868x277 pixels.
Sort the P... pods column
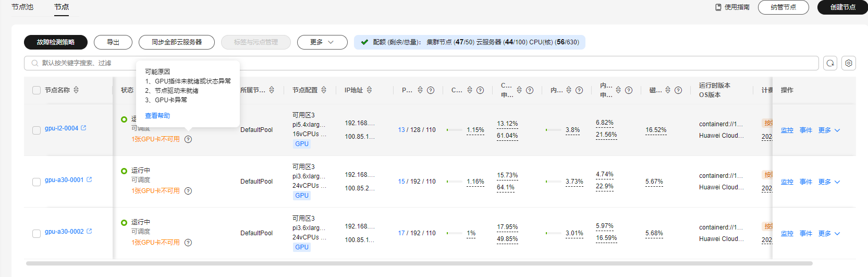point(420,90)
